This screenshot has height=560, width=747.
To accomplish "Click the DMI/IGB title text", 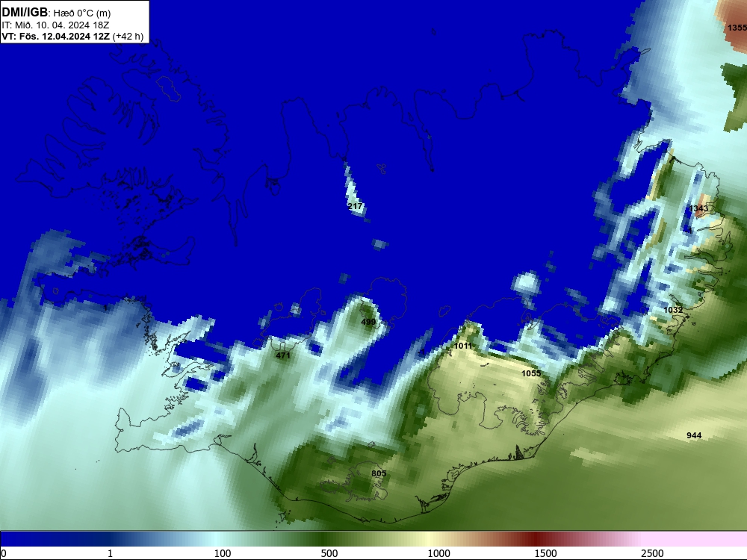I will point(25,13).
